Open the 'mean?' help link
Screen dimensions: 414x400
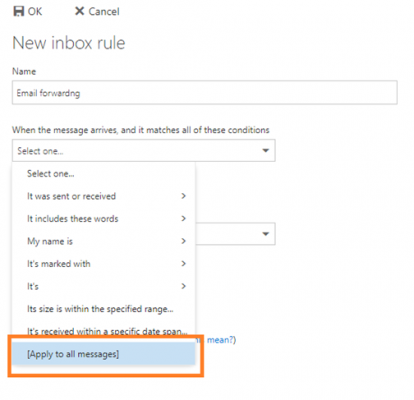click(221, 340)
